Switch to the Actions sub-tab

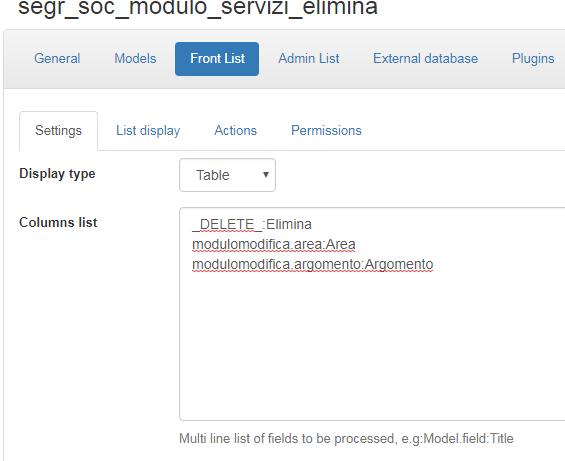pos(235,130)
